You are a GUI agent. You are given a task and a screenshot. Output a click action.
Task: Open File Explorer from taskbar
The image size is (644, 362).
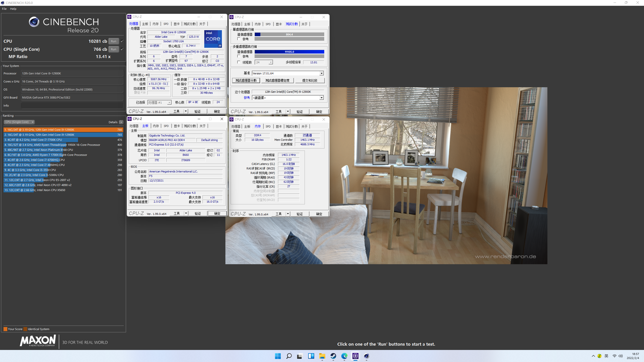tap(322, 356)
